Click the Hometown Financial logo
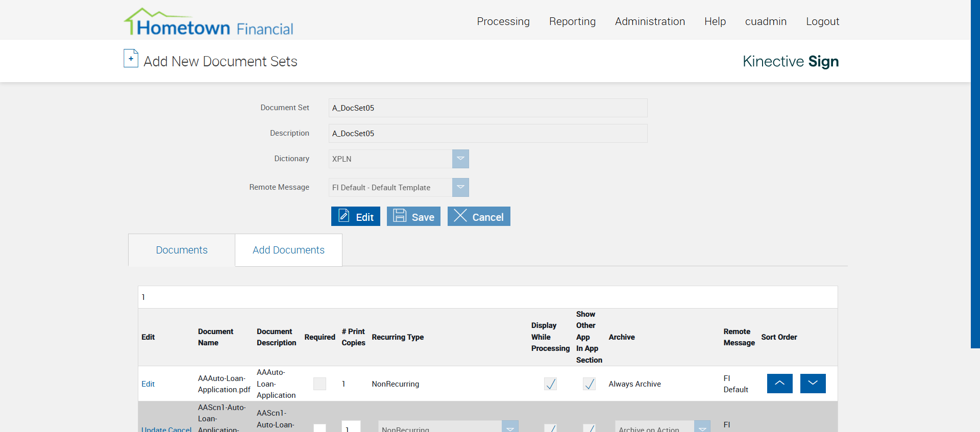 (x=209, y=22)
